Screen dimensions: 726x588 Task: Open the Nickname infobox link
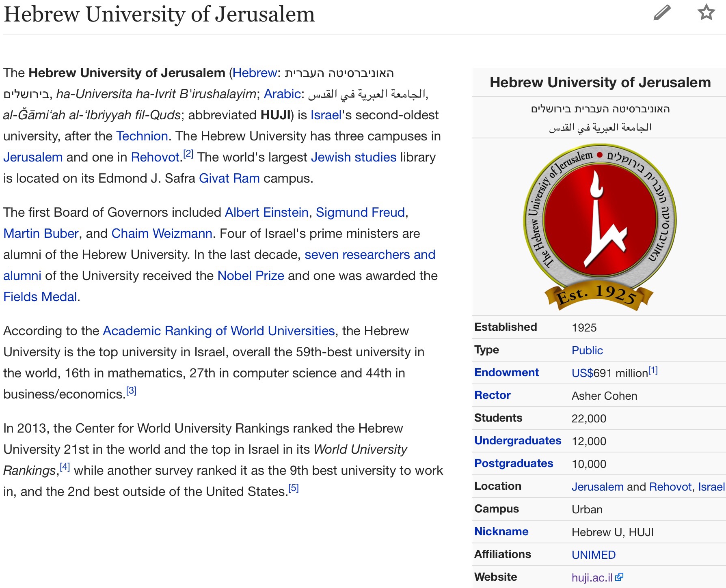pos(501,531)
